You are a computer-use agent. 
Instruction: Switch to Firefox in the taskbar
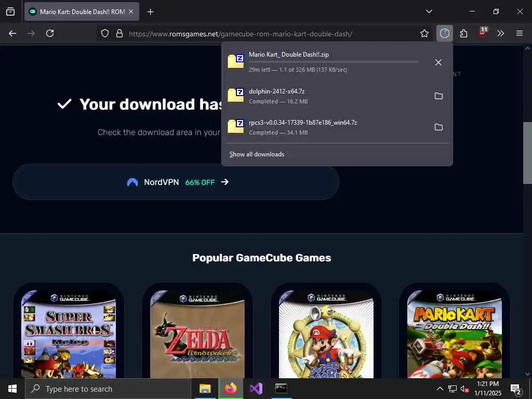coord(230,389)
